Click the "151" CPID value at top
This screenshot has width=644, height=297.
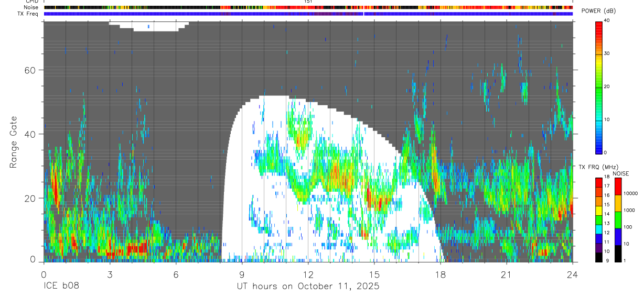point(308,2)
